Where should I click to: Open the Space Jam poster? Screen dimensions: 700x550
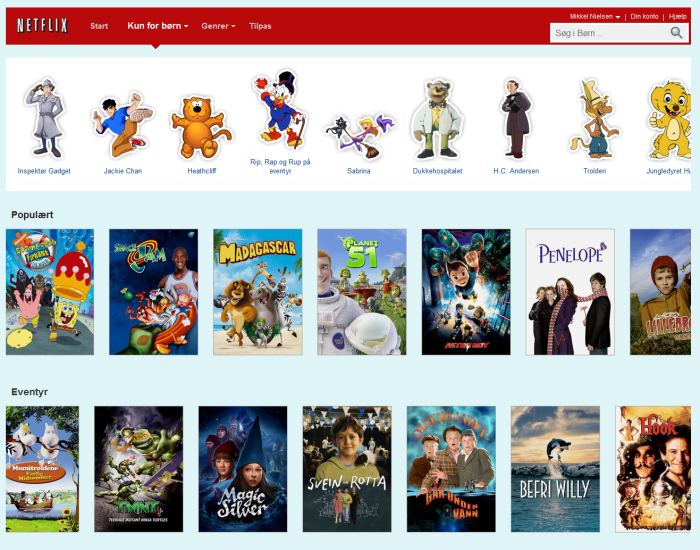click(x=154, y=292)
